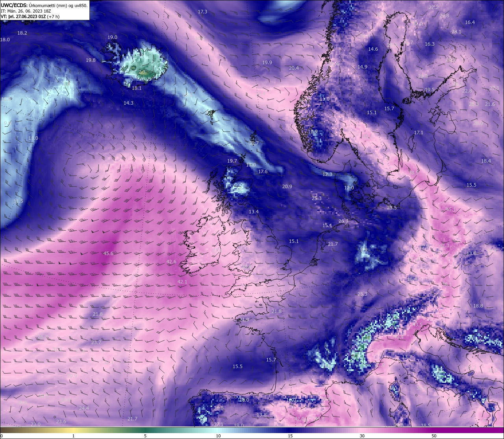The width and height of the screenshot is (504, 439).
Task: Click the 5 tick on the color scale
Action: [145, 436]
